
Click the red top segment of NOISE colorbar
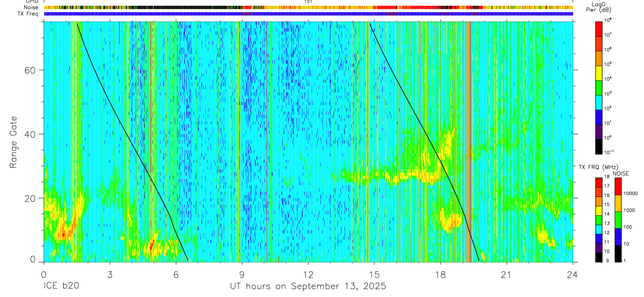(618, 186)
